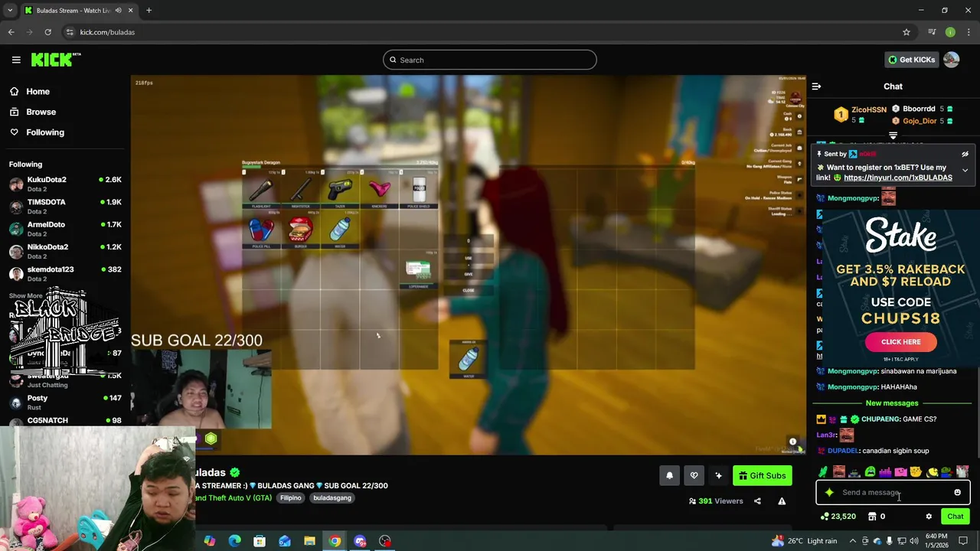Open the chat shop icon

[872, 517]
